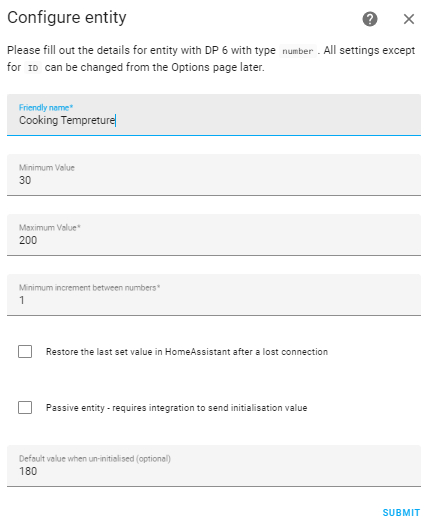Click the 'Passive entity' label text

(176, 407)
